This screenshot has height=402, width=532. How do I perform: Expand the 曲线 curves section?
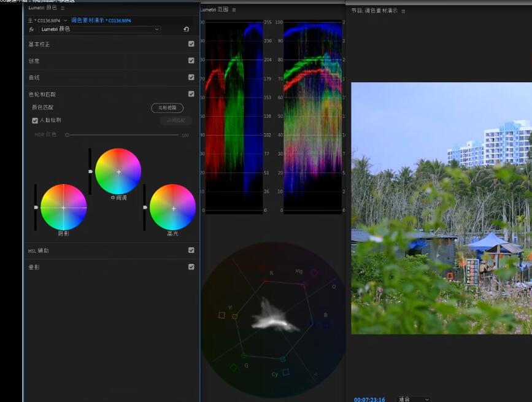tap(34, 78)
